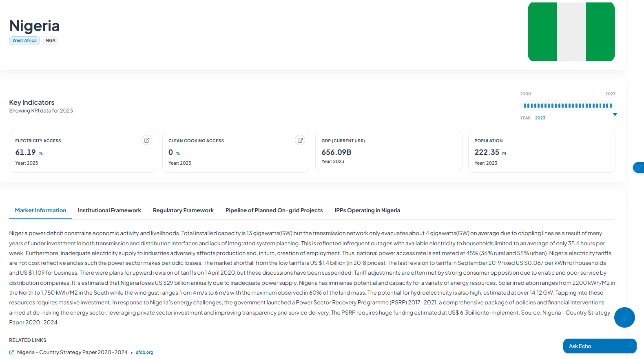
Task: Click 'Showing KPI data for 2023' text
Action: pos(41,110)
